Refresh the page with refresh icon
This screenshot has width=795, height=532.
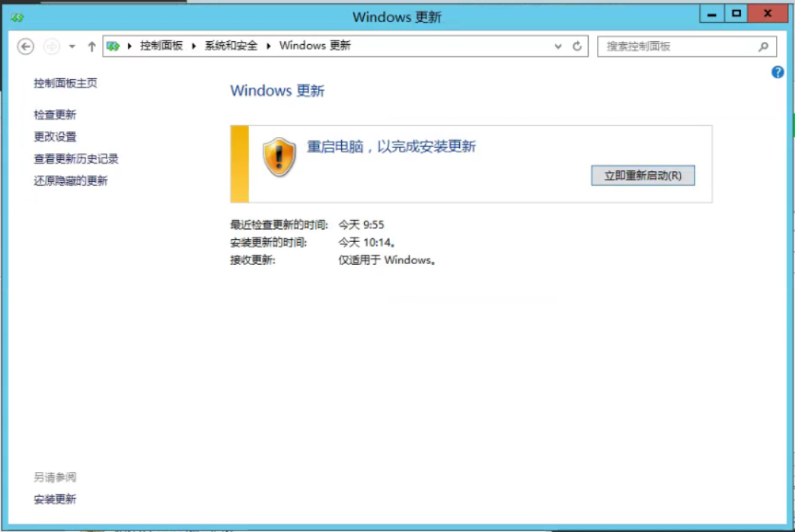577,46
